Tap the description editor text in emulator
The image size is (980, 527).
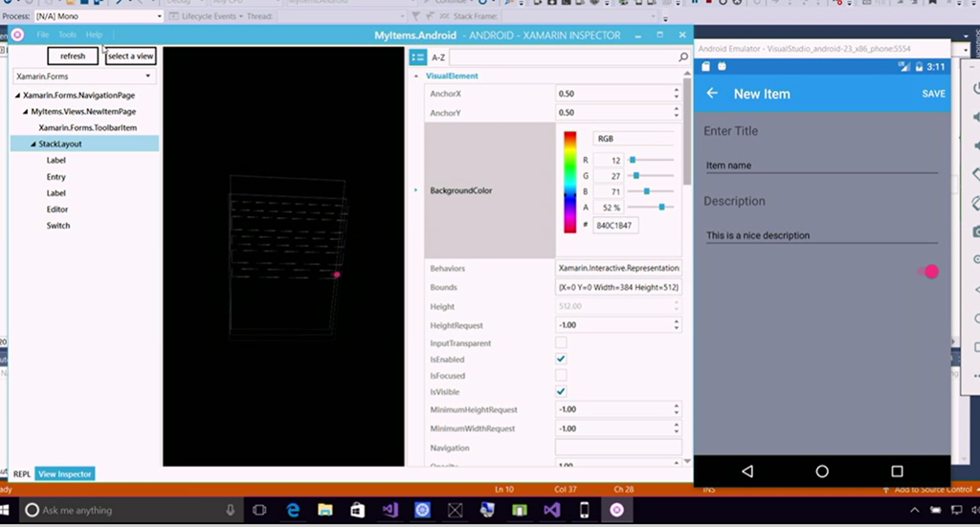click(822, 235)
